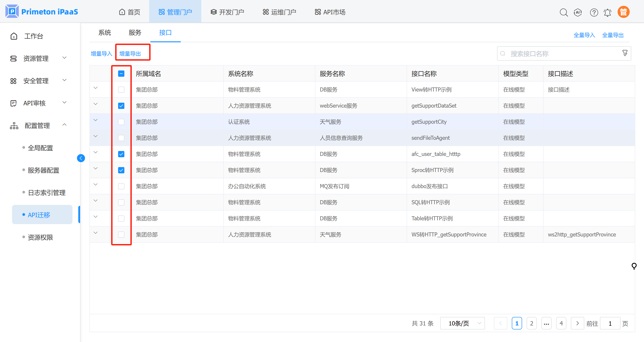The height and width of the screenshot is (342, 644).
Task: Uncheck the getSupportDataSet row checkbox
Action: click(121, 106)
